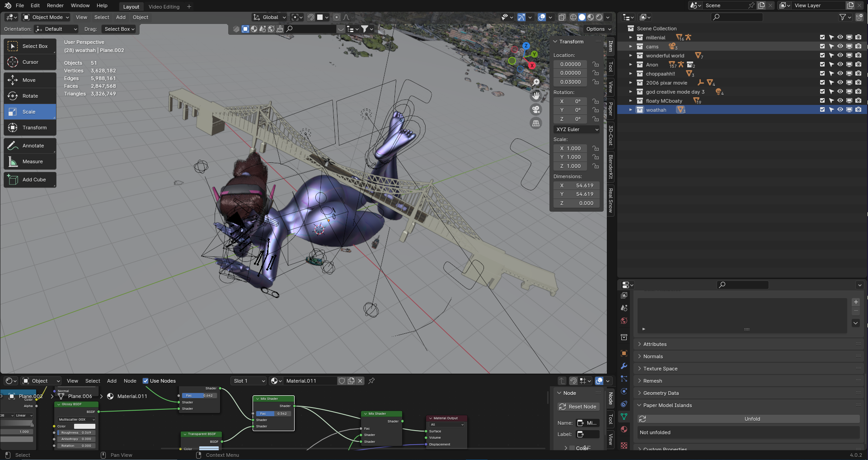Open Global transform orientation dropdown
This screenshot has width=868, height=460.
pos(270,17)
